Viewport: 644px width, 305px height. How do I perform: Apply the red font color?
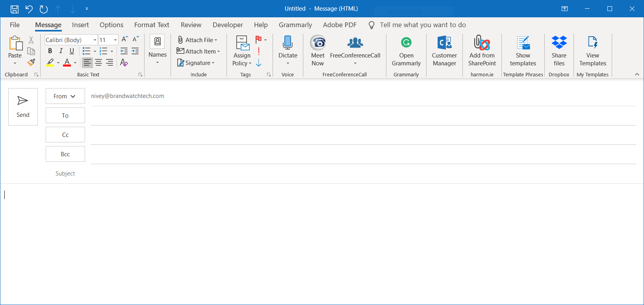(67, 62)
